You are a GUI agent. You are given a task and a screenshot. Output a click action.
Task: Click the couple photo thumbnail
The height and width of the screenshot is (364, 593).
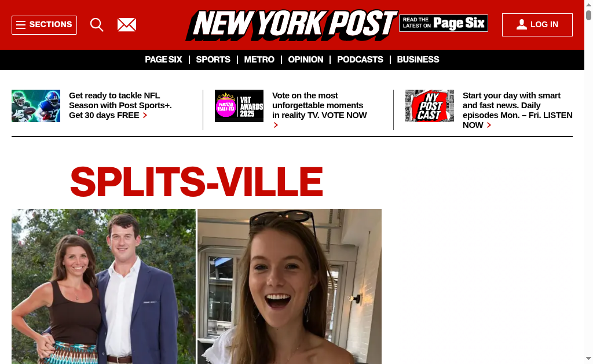pos(104,286)
